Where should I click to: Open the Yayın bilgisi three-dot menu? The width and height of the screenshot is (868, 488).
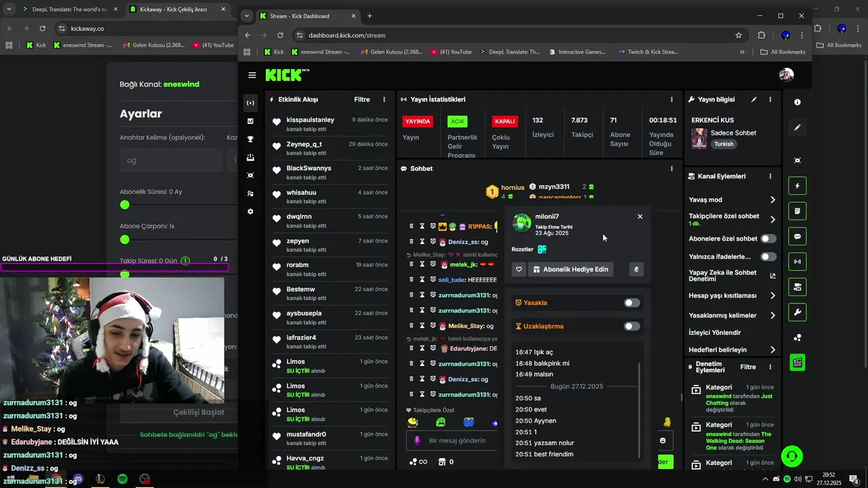point(770,100)
